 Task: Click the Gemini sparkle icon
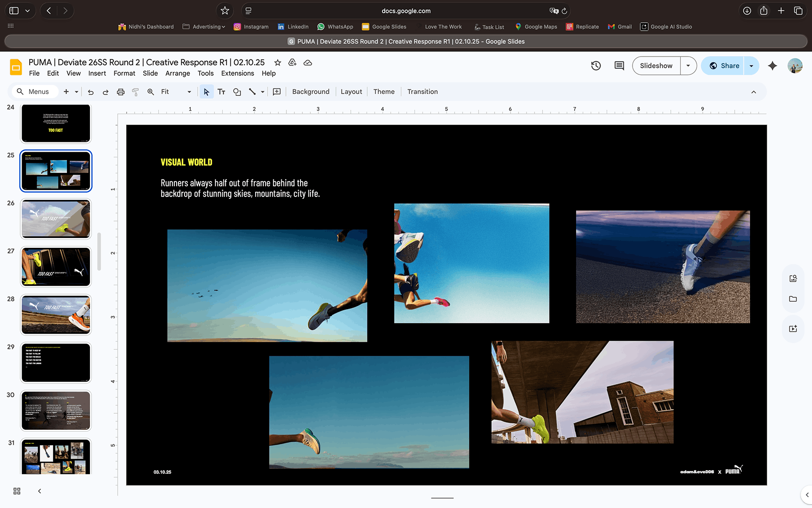click(772, 66)
